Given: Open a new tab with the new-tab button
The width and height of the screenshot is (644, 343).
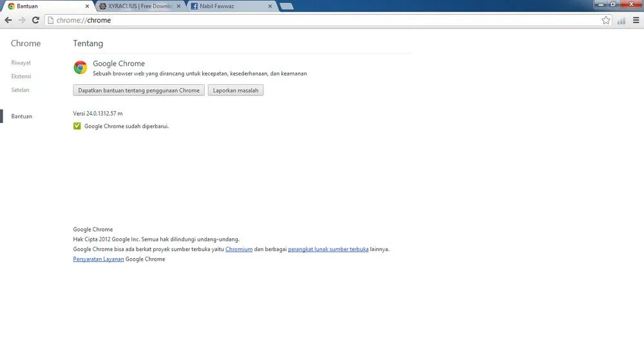Looking at the screenshot, I should pyautogui.click(x=287, y=6).
